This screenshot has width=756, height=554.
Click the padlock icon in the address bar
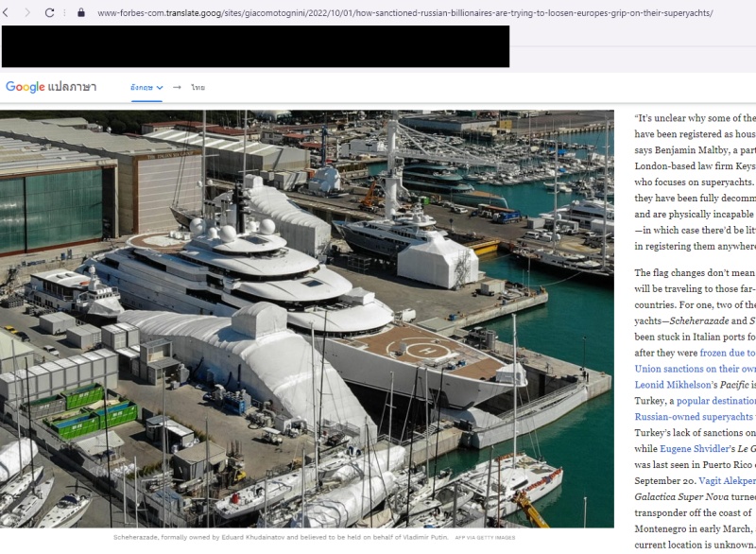[81, 12]
